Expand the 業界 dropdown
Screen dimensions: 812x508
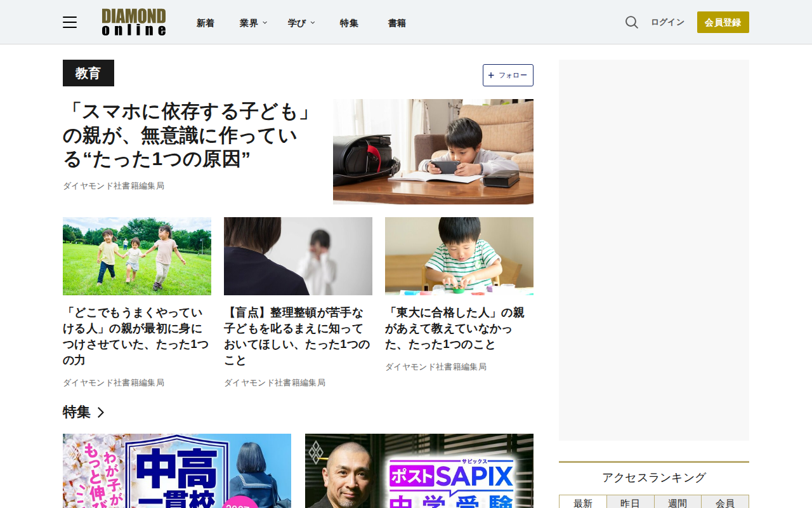(x=253, y=23)
